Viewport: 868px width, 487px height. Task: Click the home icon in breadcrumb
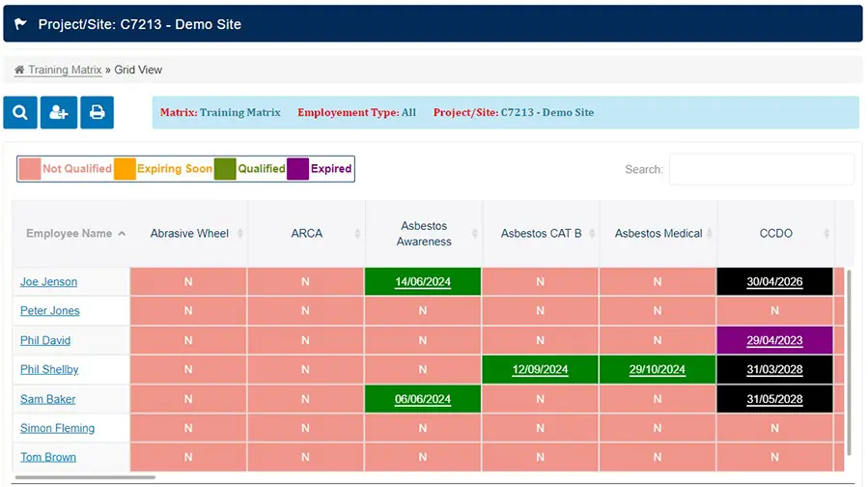(19, 71)
